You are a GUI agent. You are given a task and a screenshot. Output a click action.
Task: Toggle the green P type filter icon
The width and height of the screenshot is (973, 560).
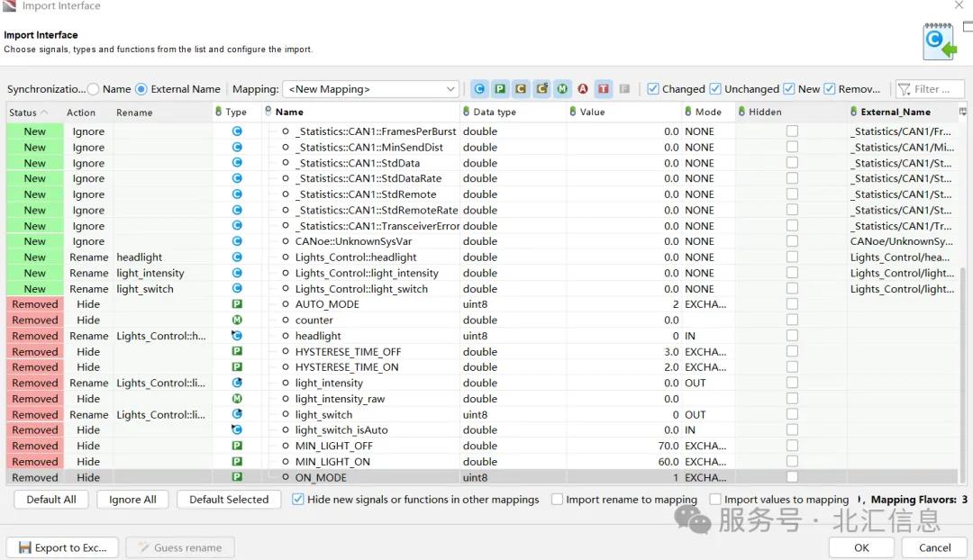click(x=500, y=88)
